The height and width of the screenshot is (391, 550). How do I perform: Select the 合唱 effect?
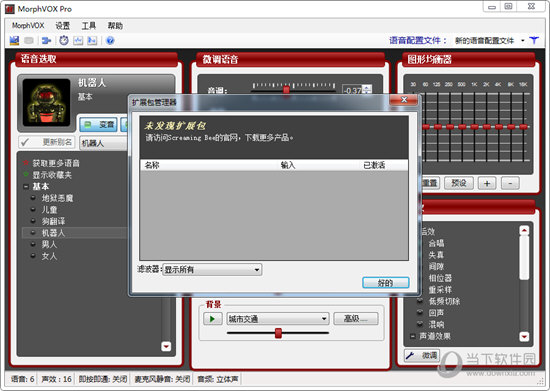pos(436,243)
